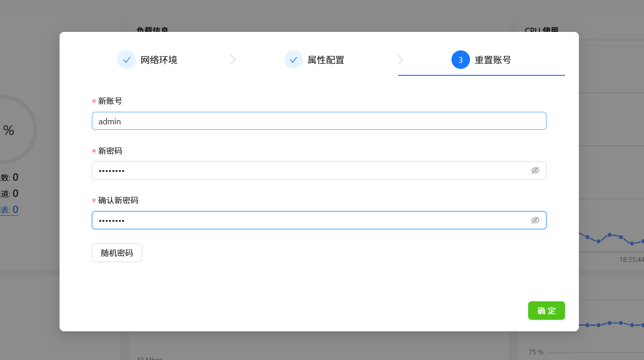
Task: Click into the 确认新密码 password field
Action: tap(309, 220)
